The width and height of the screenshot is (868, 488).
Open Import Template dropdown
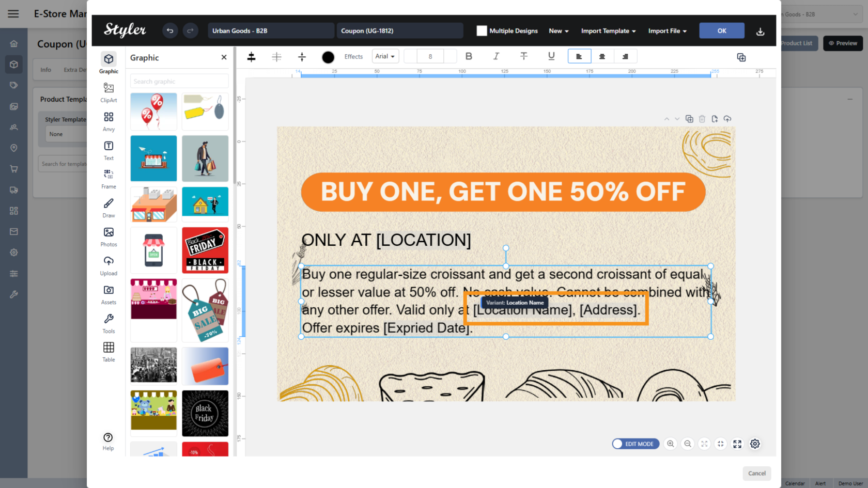(608, 31)
